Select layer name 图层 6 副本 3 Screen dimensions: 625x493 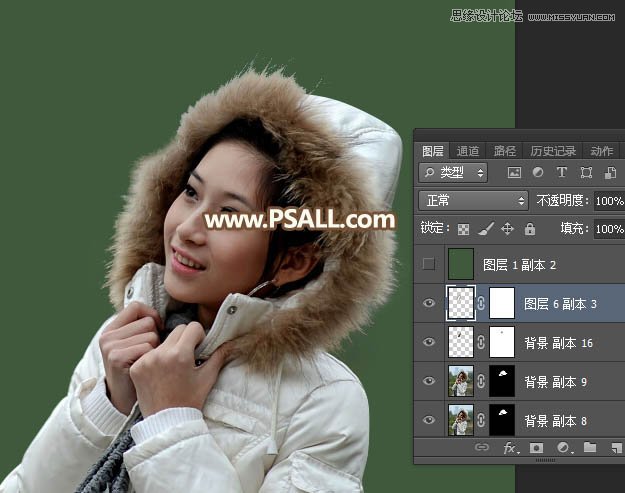(x=560, y=304)
